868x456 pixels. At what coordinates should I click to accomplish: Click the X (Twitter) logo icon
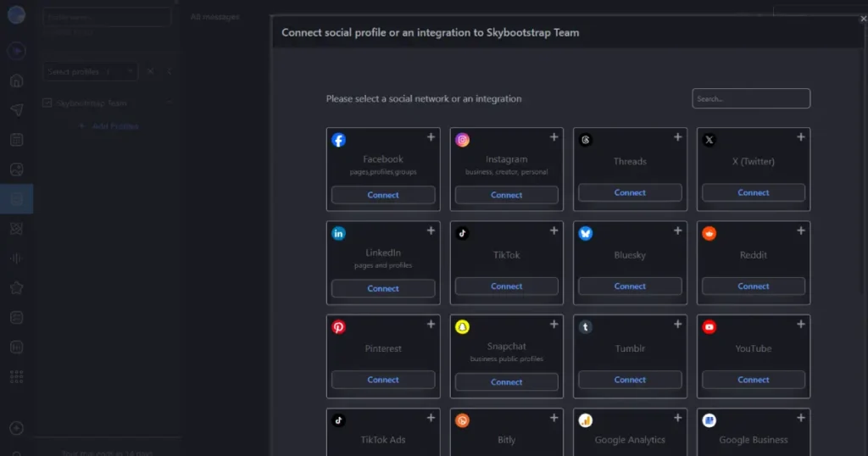pos(709,140)
